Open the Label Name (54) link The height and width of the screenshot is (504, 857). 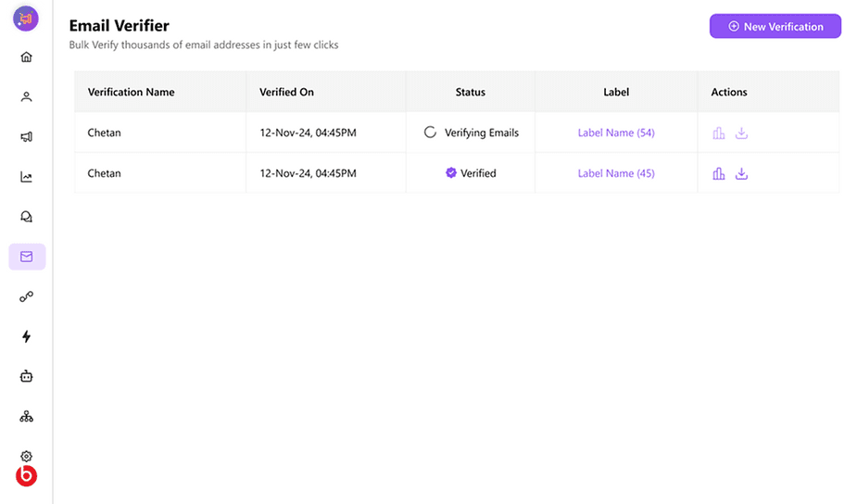point(616,132)
